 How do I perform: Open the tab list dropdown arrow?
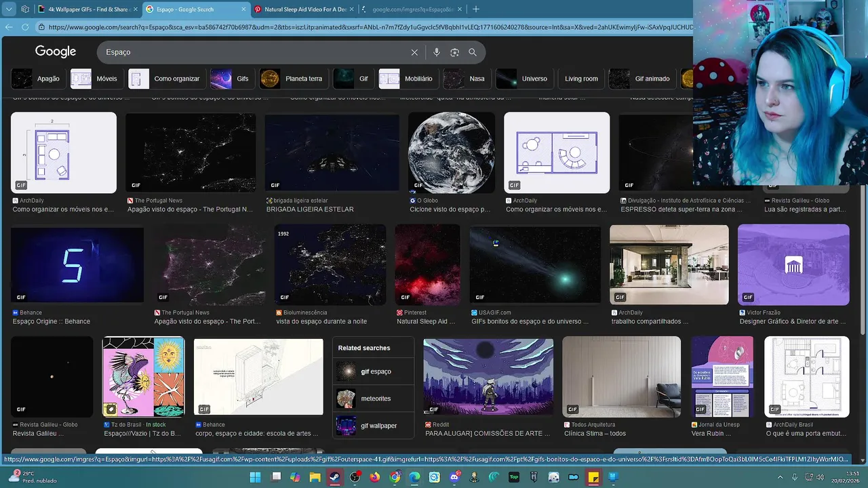click(8, 9)
